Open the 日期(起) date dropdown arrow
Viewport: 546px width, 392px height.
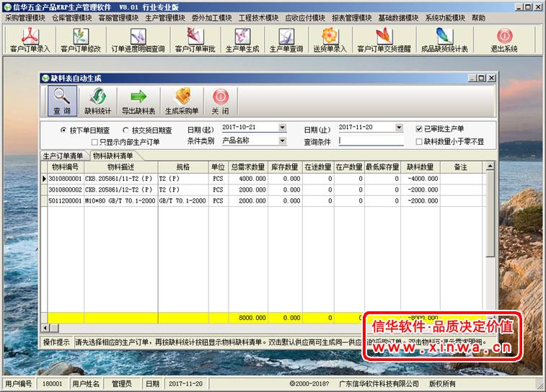tap(283, 128)
